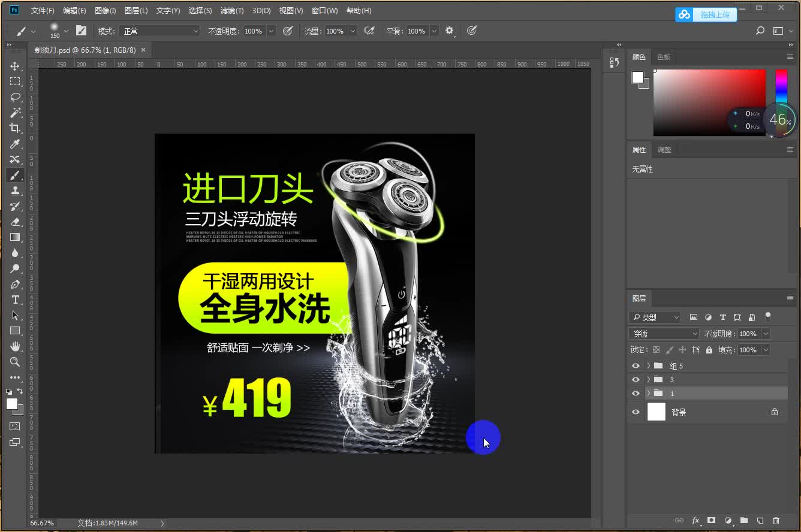
Task: Delete layer with the trash icon
Action: [x=776, y=521]
